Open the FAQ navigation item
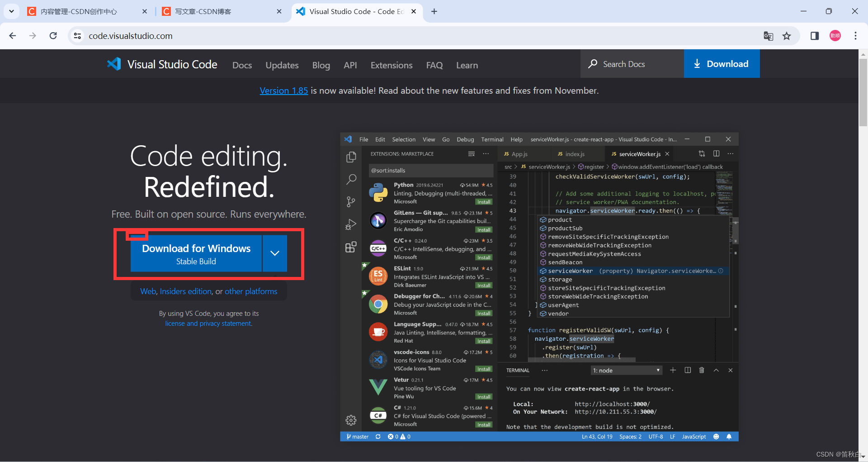The width and height of the screenshot is (868, 462). click(434, 65)
